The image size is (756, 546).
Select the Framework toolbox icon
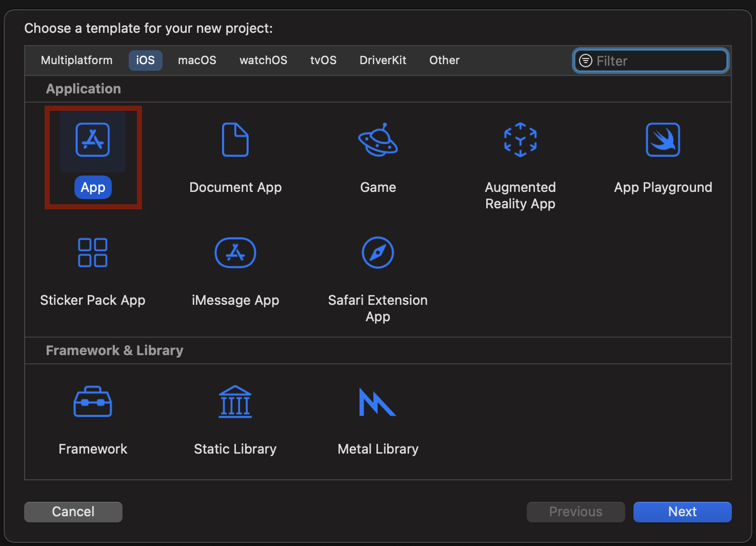pos(93,402)
